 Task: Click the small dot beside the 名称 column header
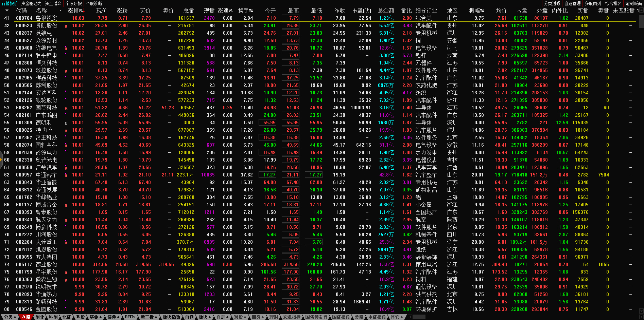click(x=60, y=11)
